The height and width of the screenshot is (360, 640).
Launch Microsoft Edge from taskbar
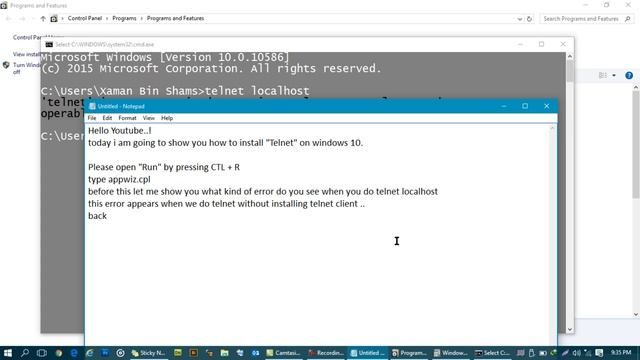[x=74, y=353]
